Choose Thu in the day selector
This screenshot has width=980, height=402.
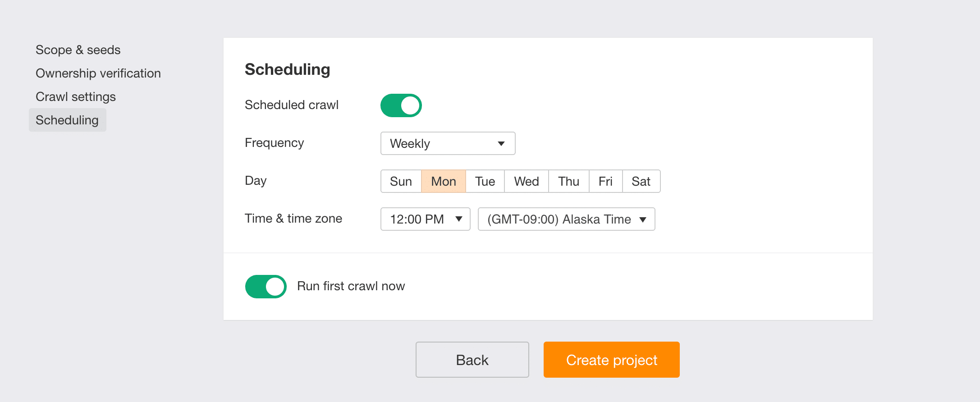569,181
